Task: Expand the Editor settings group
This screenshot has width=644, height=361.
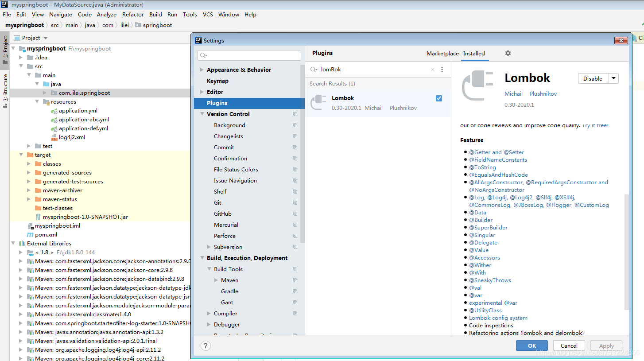Action: pyautogui.click(x=202, y=92)
